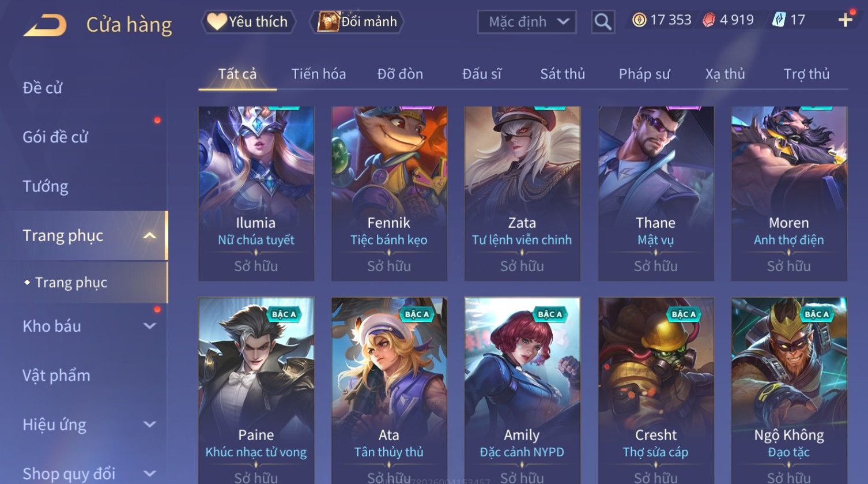Tap the plus icon to add currency
This screenshot has width=868, height=484.
click(845, 20)
